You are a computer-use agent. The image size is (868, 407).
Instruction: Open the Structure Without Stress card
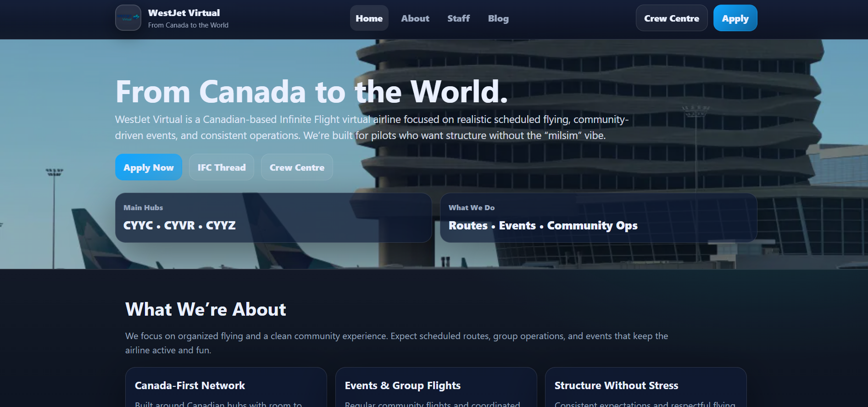click(646, 387)
